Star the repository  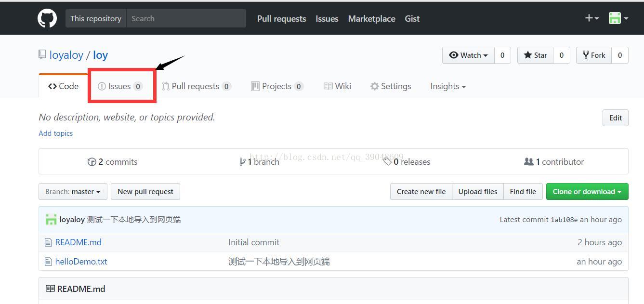tap(535, 55)
